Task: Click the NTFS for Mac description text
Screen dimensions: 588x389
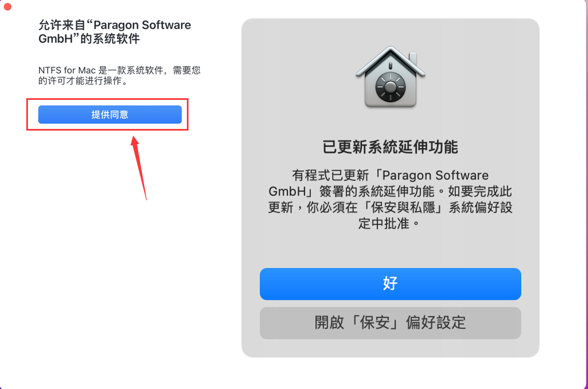Action: pos(119,75)
